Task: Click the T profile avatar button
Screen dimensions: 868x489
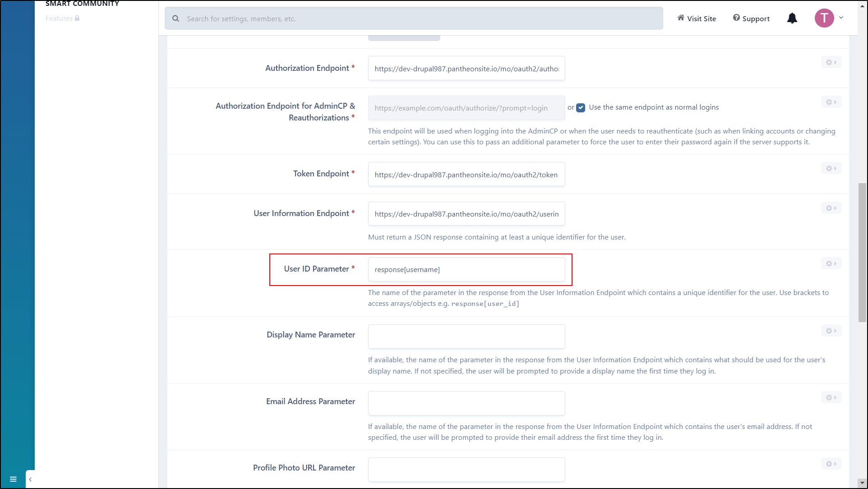Action: [x=825, y=18]
